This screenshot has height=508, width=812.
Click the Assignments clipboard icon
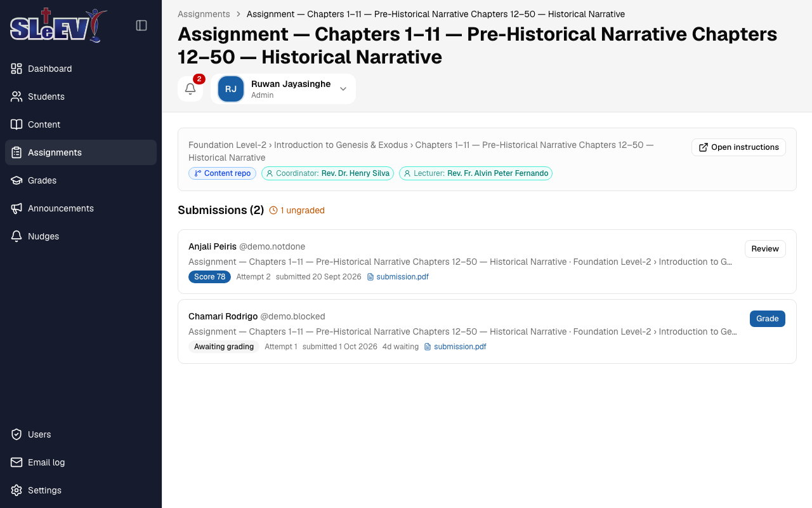point(16,152)
